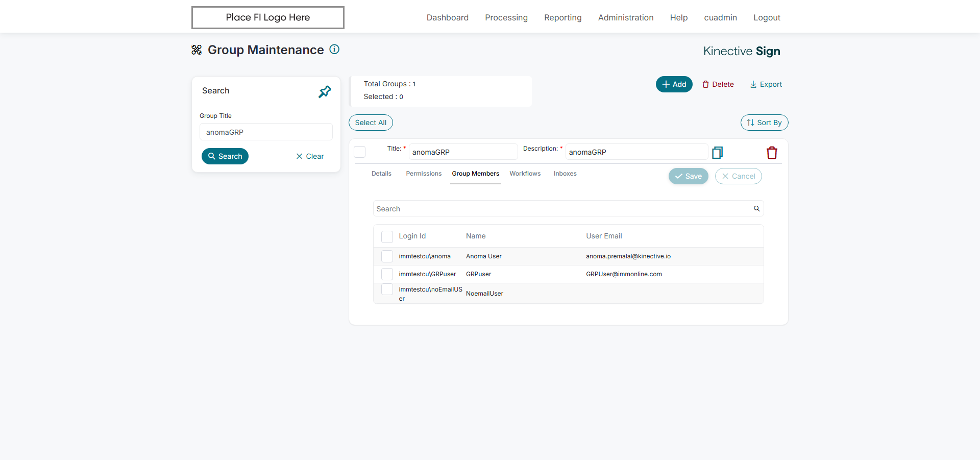Click the Export button

pos(766,84)
